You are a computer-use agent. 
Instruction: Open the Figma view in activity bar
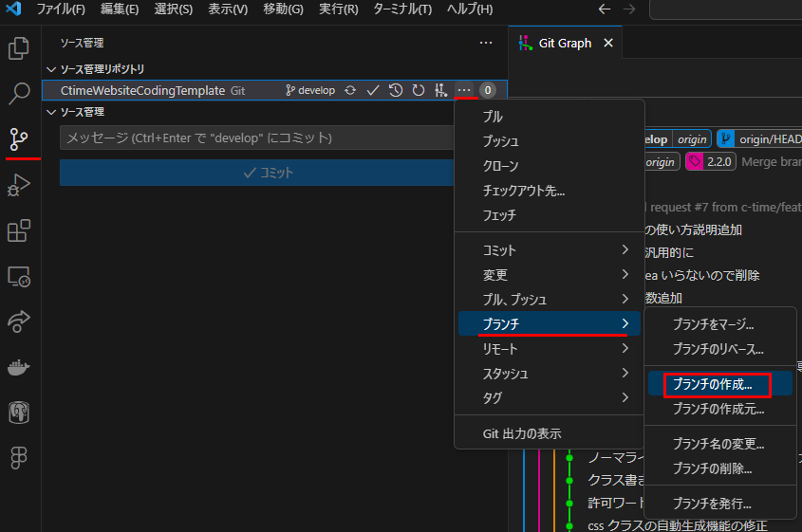coord(19,457)
